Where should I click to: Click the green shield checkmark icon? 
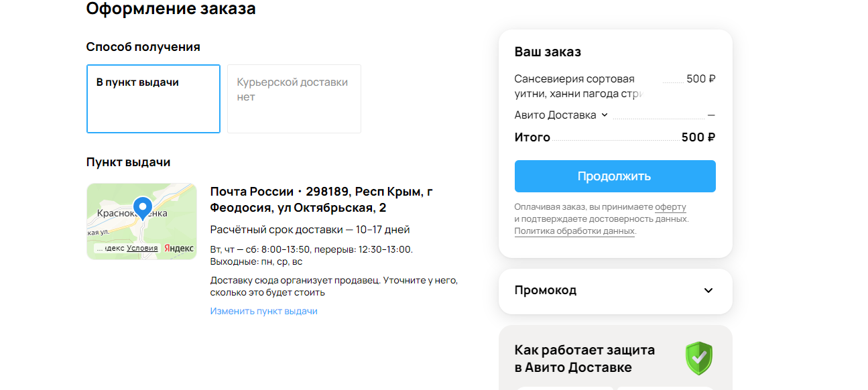[699, 359]
